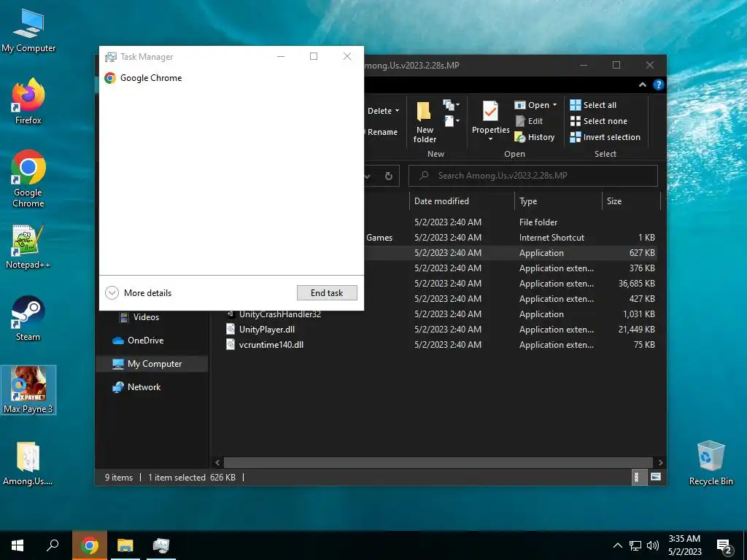Select Among.Us folder on desktop
The width and height of the screenshot is (747, 560).
[28, 463]
